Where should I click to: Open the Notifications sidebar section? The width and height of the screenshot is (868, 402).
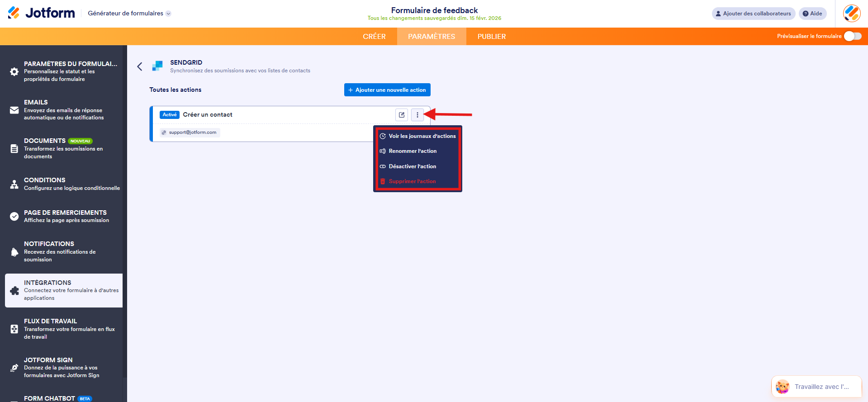pyautogui.click(x=64, y=251)
